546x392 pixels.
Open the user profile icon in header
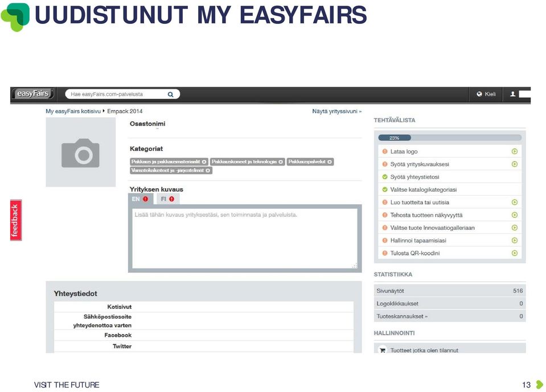coord(512,94)
